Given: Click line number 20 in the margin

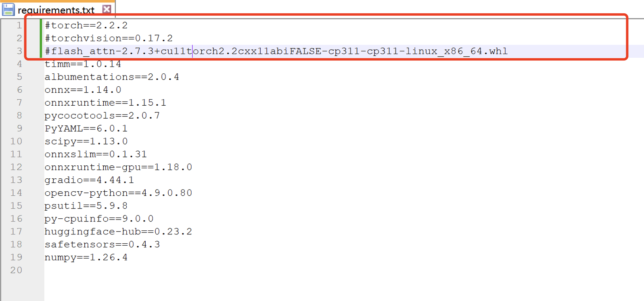Looking at the screenshot, I should pos(16,270).
